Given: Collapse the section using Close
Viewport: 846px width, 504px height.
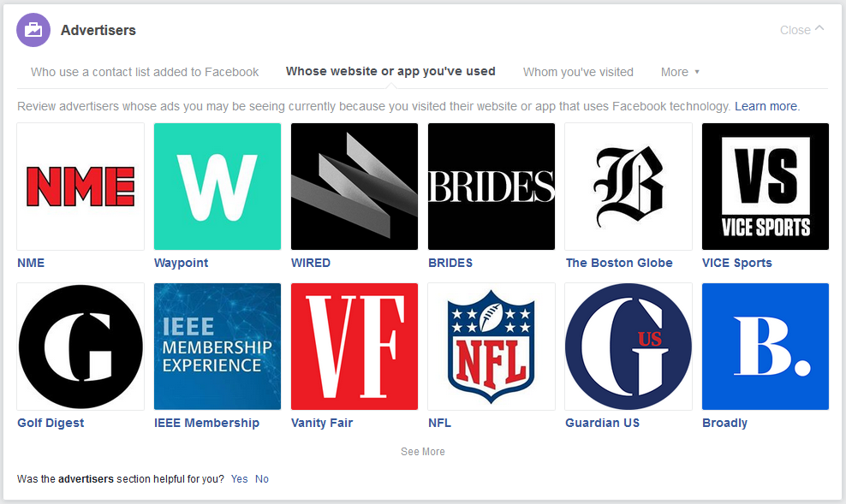Looking at the screenshot, I should (801, 30).
